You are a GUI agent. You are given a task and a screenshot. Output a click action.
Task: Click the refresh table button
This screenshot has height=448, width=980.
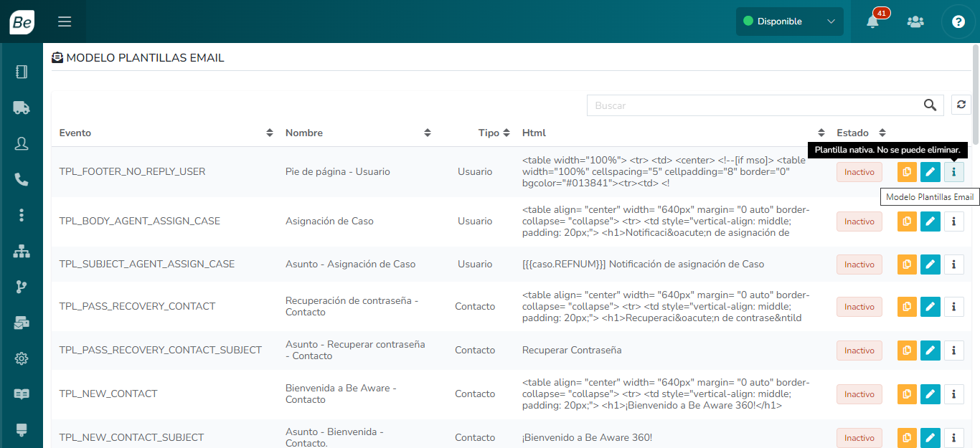click(961, 105)
